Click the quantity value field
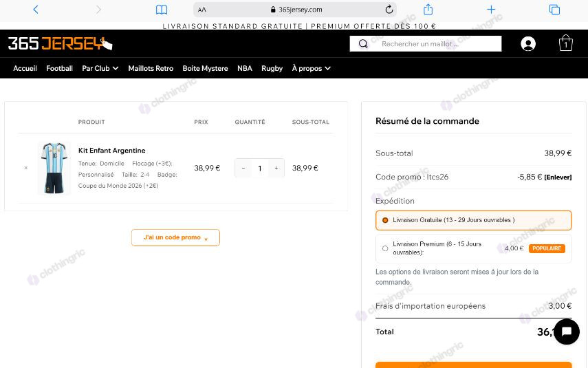This screenshot has height=368, width=588. pyautogui.click(x=259, y=169)
